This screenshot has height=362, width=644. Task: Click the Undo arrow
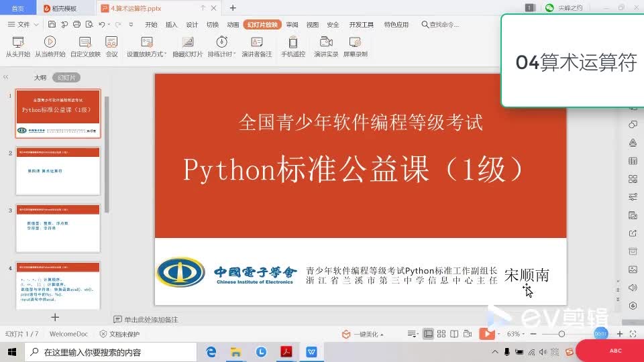102,25
